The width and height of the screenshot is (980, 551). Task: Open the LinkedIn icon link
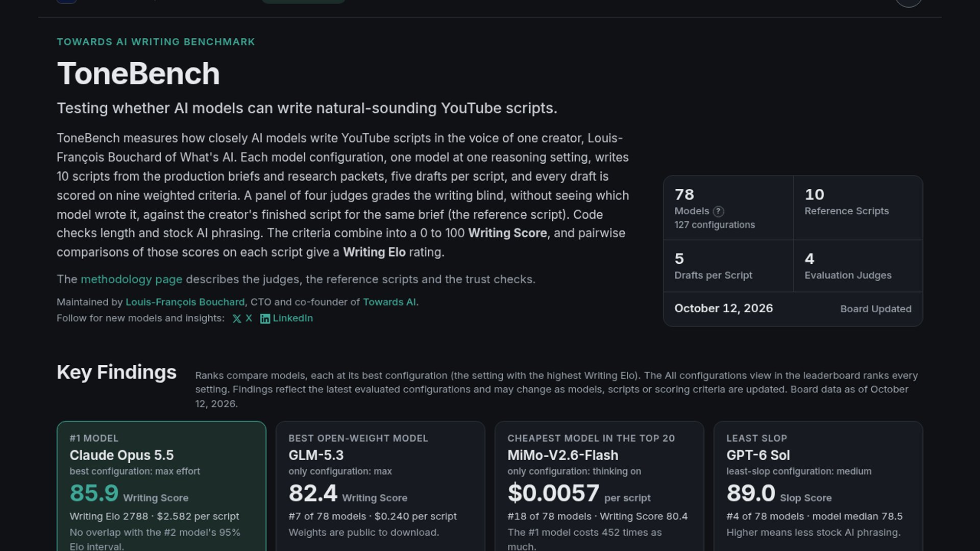click(x=286, y=318)
